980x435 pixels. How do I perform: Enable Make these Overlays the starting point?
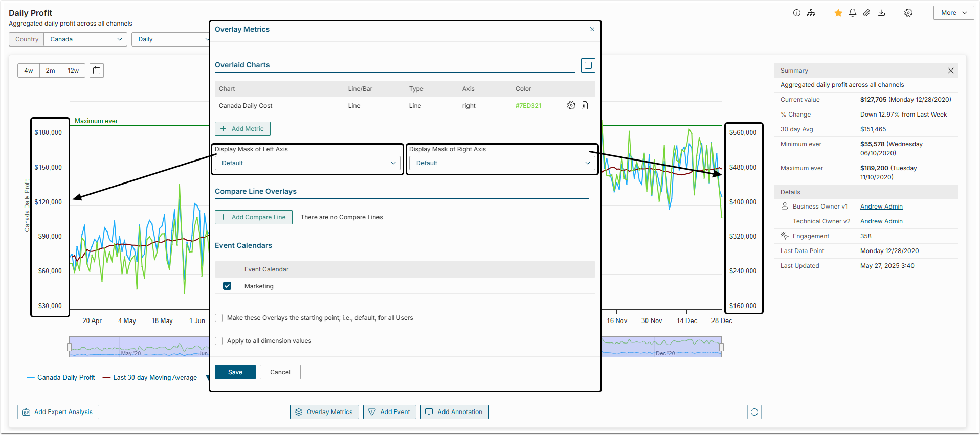coord(219,318)
